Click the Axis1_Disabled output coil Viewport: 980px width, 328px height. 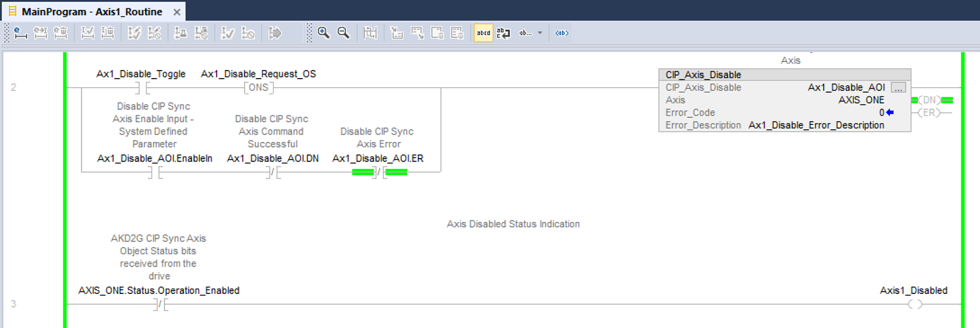(x=915, y=305)
